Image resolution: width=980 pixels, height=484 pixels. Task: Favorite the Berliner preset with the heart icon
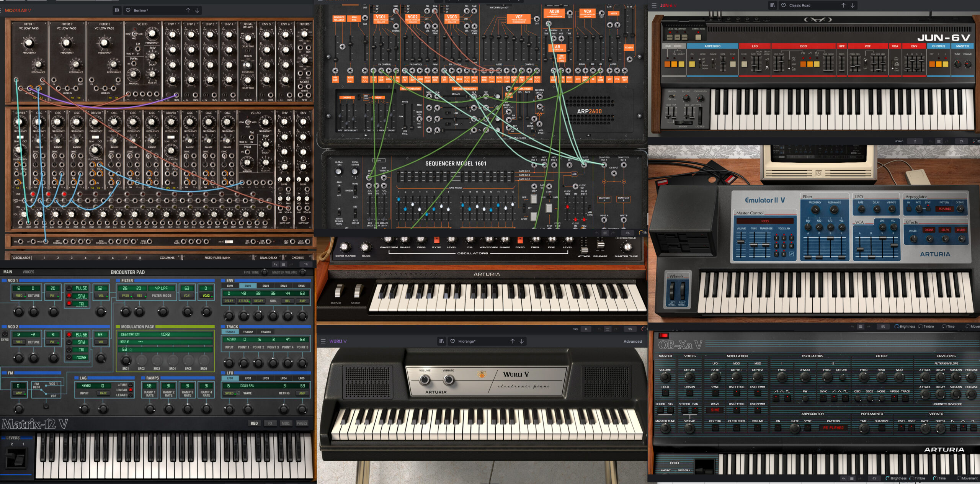pyautogui.click(x=128, y=10)
